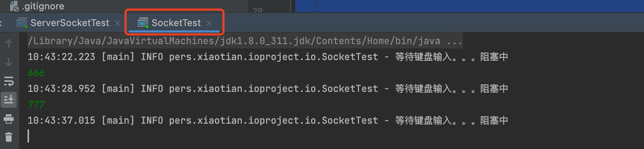Select the .gitignore file in project tree
This screenshot has width=644, height=149.
(x=43, y=6)
